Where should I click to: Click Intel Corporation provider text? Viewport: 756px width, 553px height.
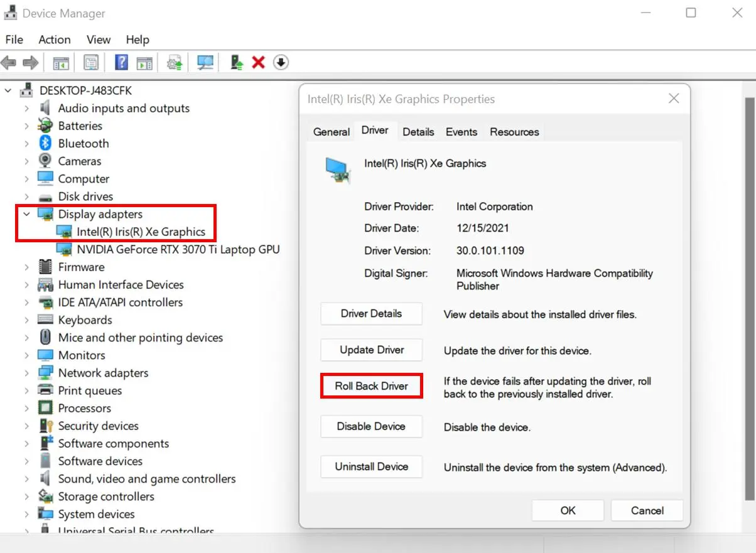pos(494,207)
